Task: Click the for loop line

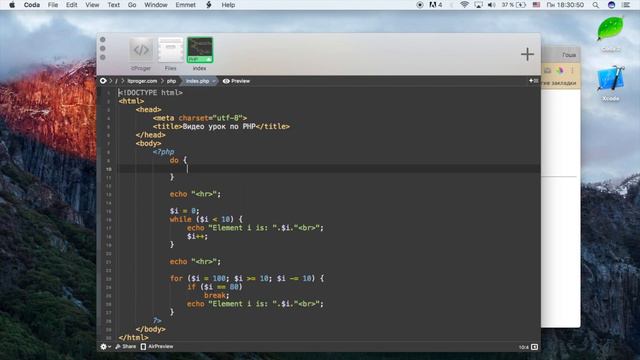Action: click(247, 278)
